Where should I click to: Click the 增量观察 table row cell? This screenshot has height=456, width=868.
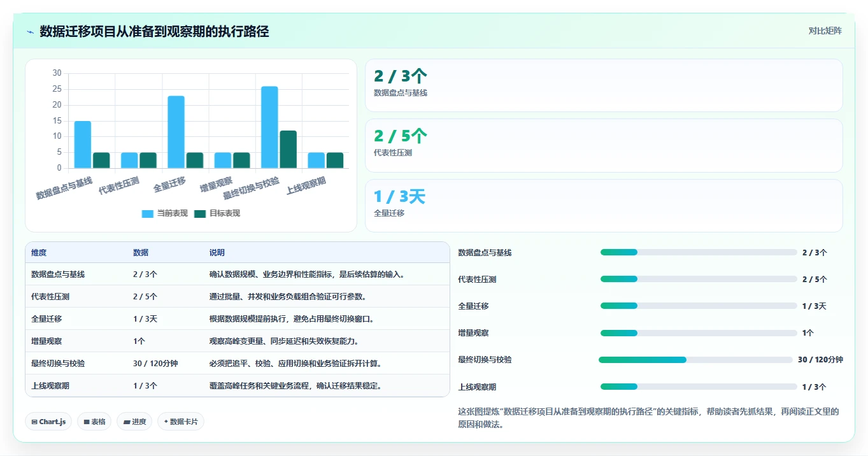[x=46, y=341]
